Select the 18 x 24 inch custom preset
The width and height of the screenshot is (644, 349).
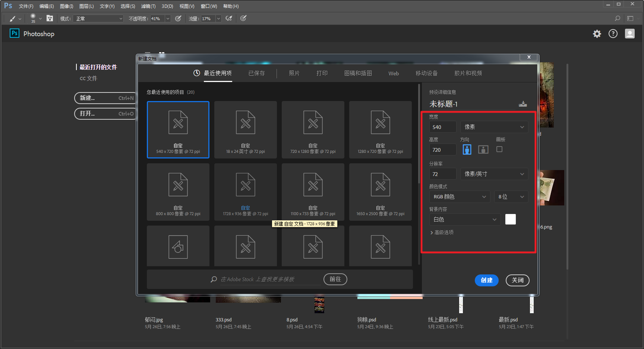tap(246, 130)
